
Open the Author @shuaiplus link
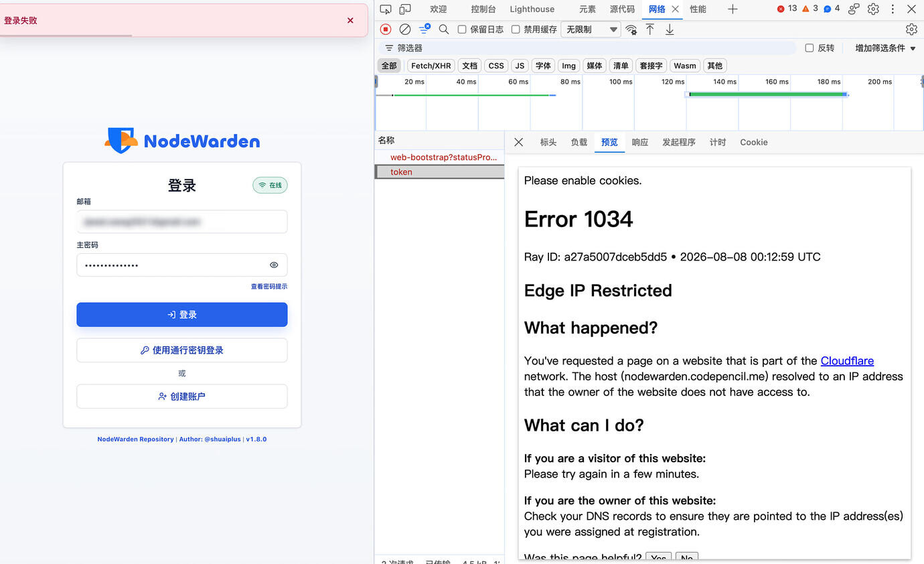tap(210, 439)
